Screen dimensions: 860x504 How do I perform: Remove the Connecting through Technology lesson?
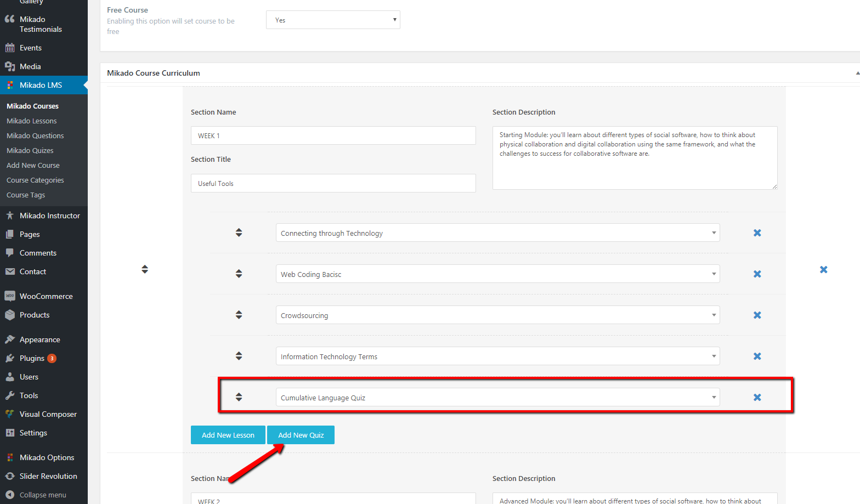pos(757,233)
